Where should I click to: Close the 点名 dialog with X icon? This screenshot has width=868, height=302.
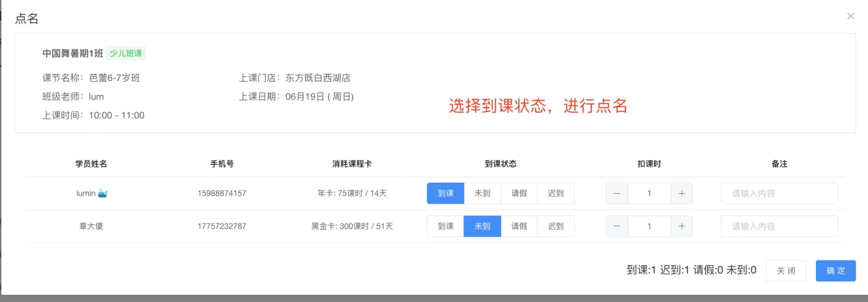850,16
